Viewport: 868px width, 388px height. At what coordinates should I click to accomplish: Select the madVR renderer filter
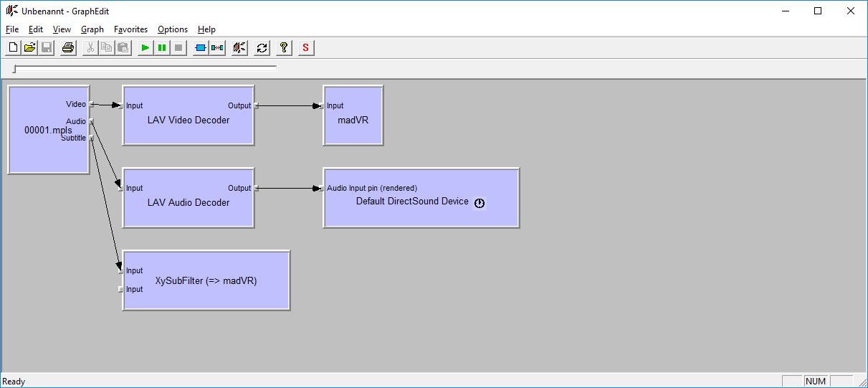pyautogui.click(x=353, y=115)
